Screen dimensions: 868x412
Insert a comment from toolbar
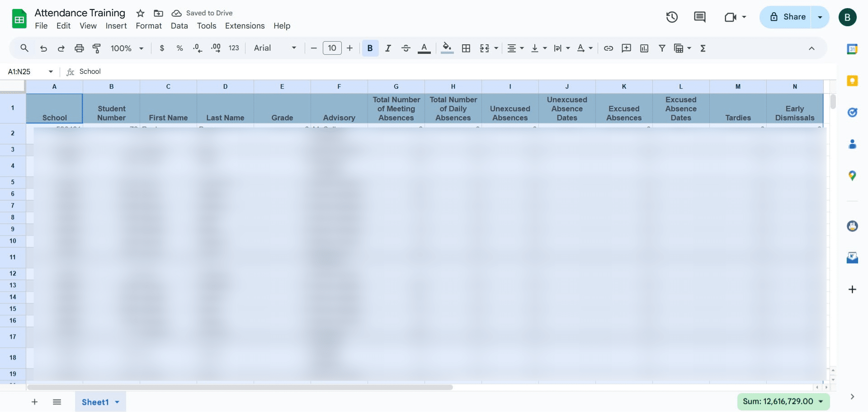click(x=626, y=48)
